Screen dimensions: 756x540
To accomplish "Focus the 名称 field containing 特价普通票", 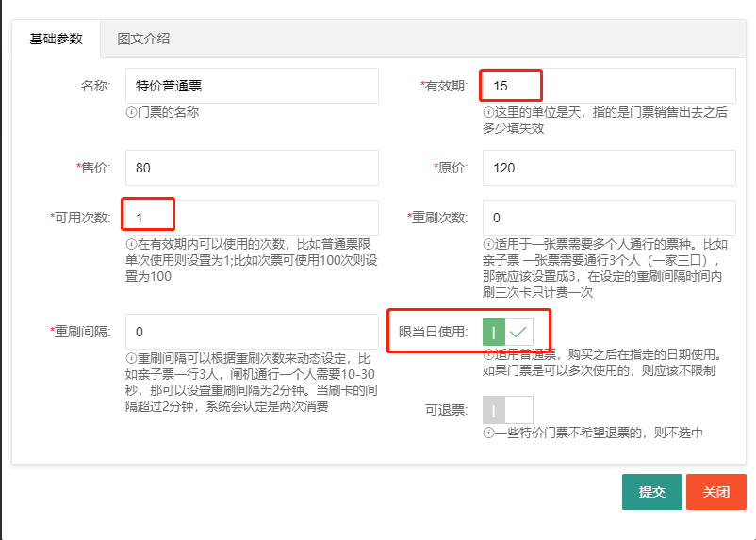I will click(x=252, y=86).
